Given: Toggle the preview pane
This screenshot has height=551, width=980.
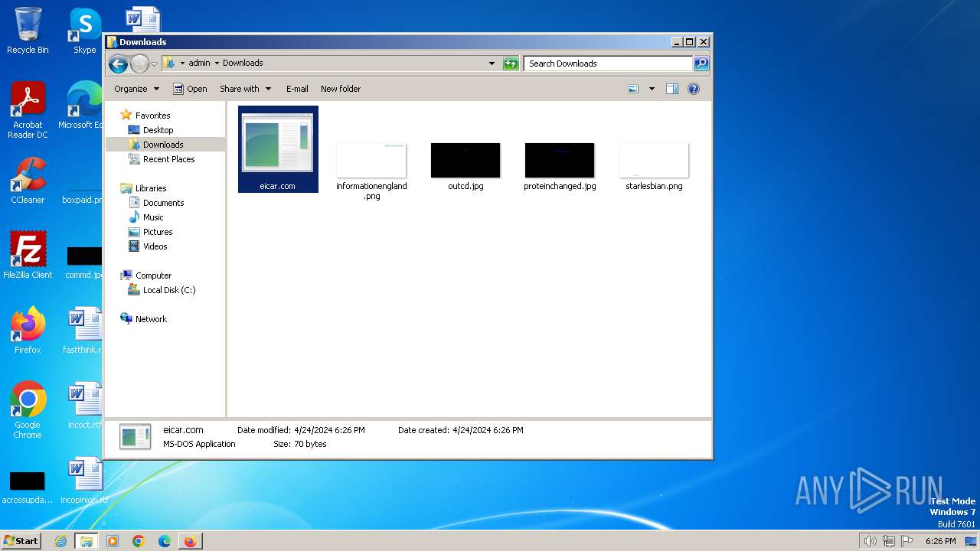Looking at the screenshot, I should [672, 89].
